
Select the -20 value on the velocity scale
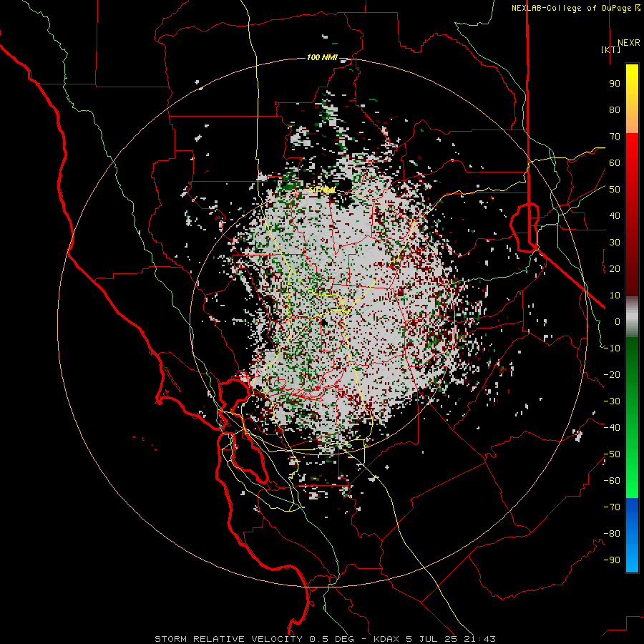pyautogui.click(x=612, y=375)
